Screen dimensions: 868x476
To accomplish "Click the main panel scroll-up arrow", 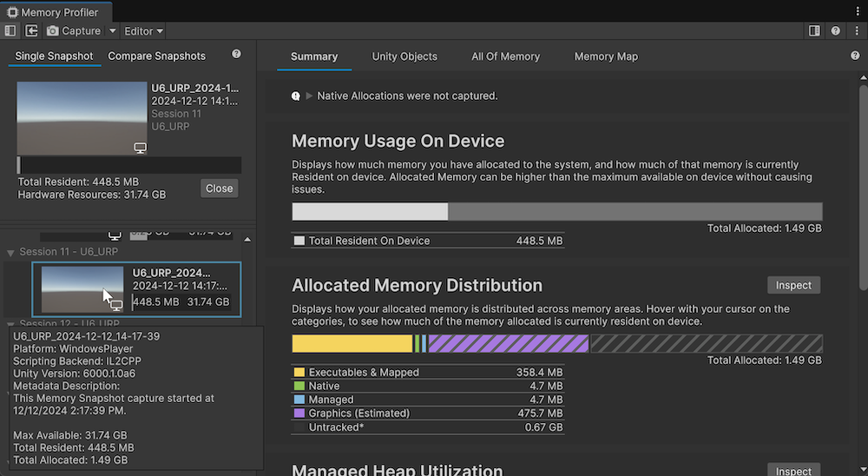I will 863,78.
